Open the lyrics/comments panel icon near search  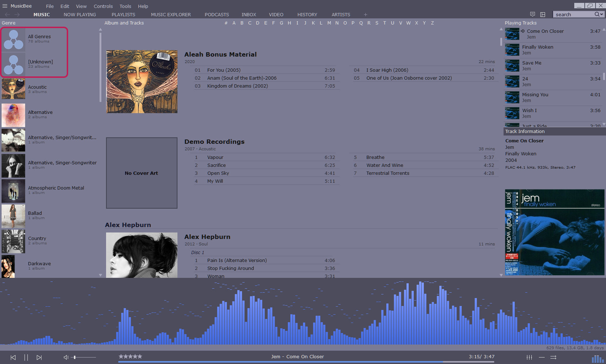(532, 14)
